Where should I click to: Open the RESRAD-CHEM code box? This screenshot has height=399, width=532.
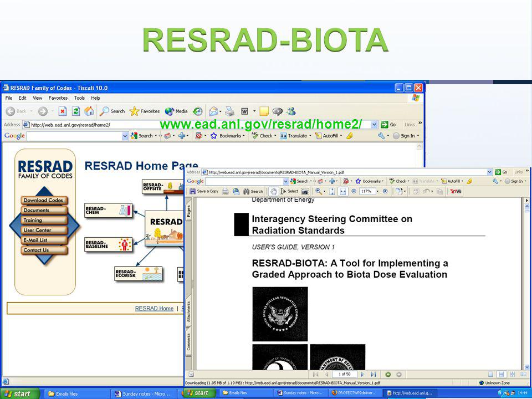coord(108,211)
